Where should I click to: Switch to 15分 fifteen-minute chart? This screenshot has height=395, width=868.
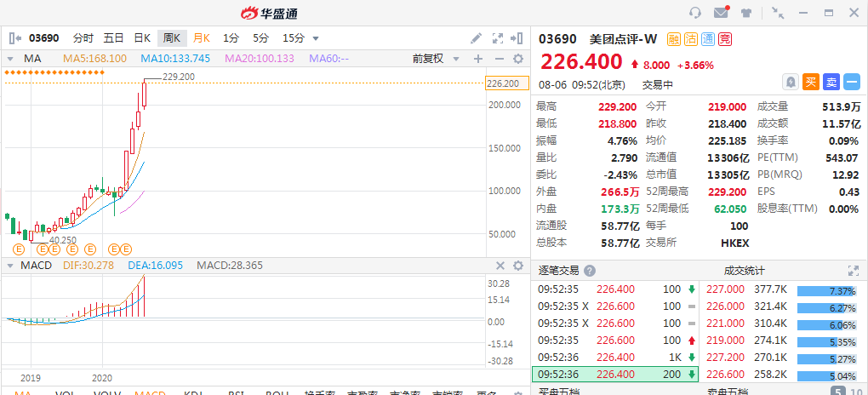[294, 38]
